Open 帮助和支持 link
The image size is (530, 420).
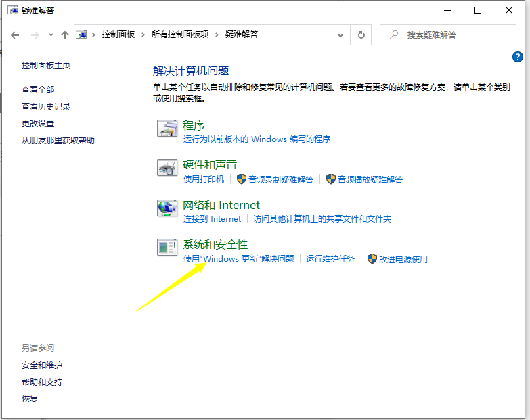click(x=42, y=382)
